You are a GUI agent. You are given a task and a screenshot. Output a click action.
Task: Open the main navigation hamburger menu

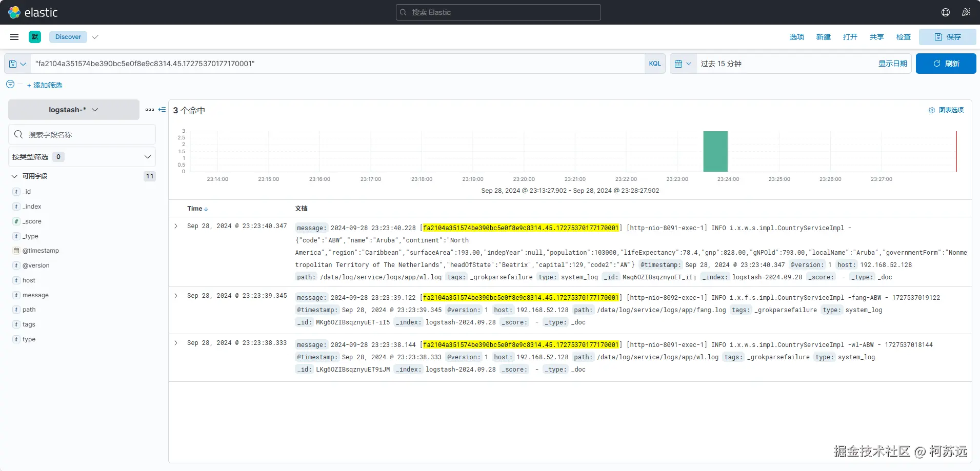click(14, 37)
